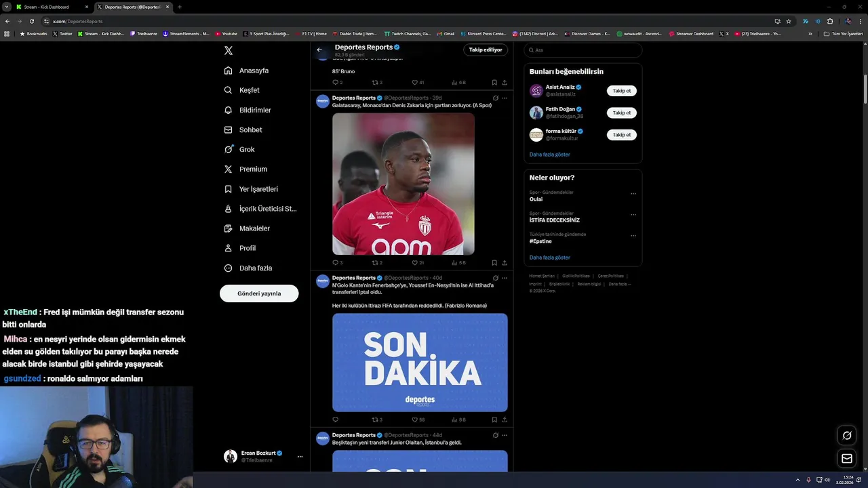
Task: Open options dots for İSTİFA EDECEKSİNİZ trend
Action: (x=633, y=215)
